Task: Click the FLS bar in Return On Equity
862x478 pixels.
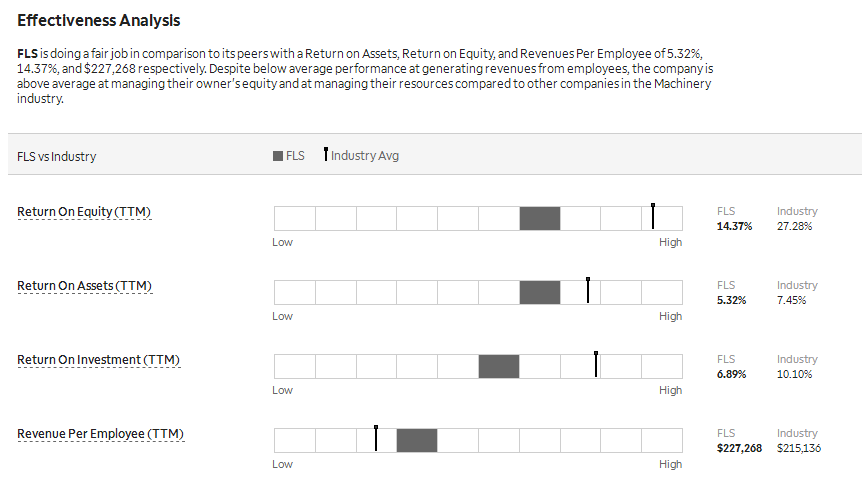Action: coord(539,218)
